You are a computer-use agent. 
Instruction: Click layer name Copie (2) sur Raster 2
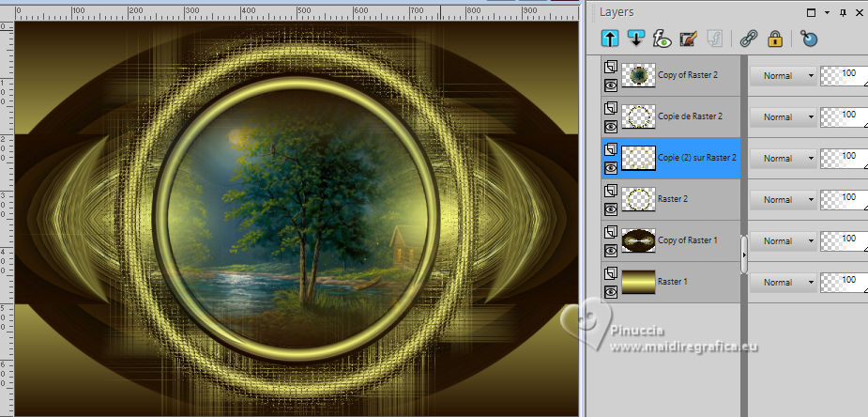[697, 158]
